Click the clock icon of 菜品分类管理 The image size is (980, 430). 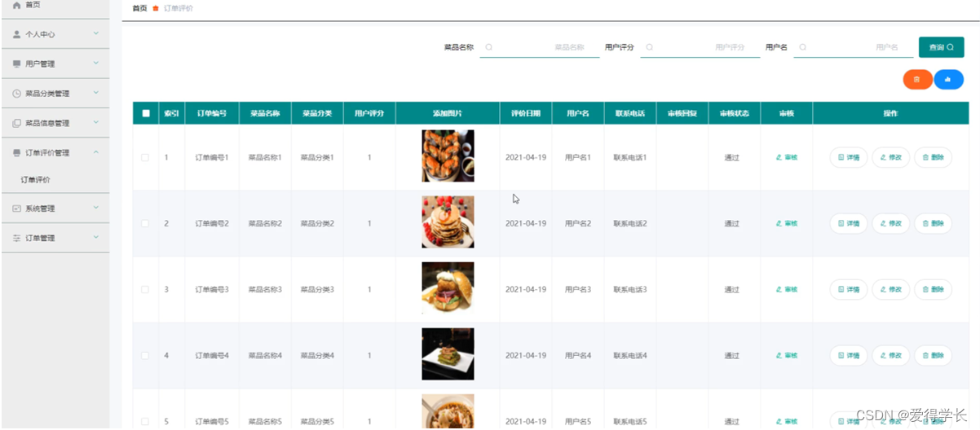click(17, 94)
